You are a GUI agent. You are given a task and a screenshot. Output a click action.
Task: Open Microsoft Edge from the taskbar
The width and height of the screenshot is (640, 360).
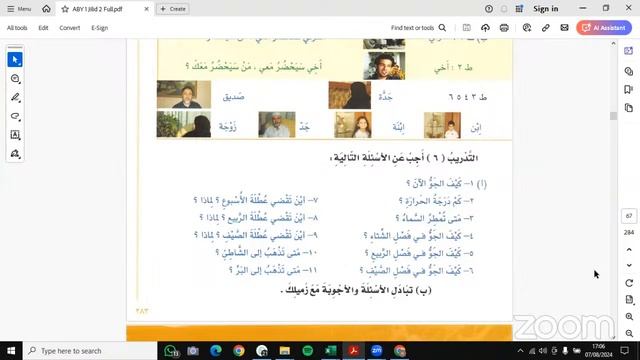(216, 351)
